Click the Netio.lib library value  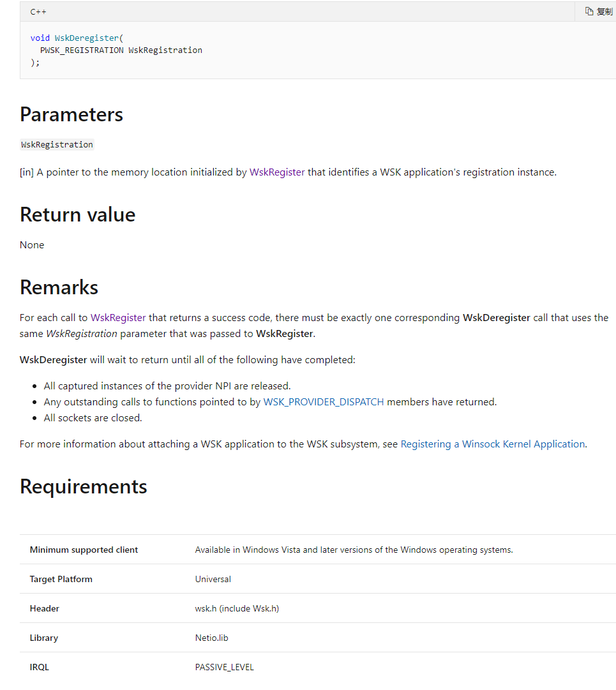click(211, 638)
